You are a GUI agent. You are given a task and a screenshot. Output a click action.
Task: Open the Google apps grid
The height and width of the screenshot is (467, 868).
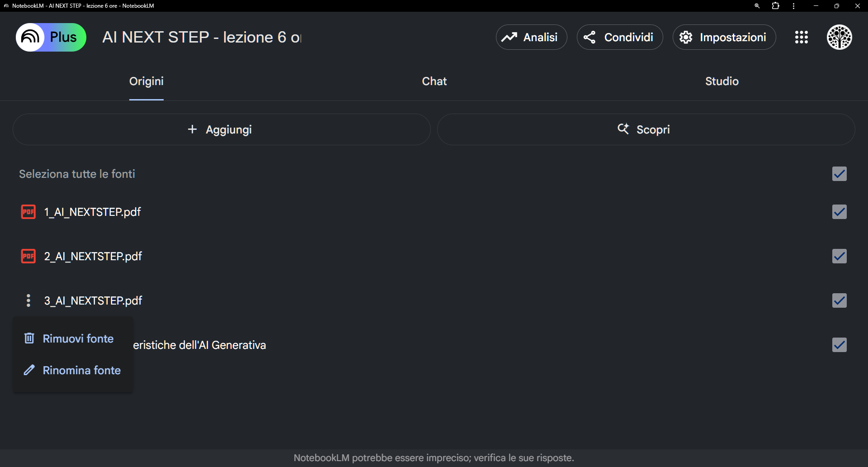pyautogui.click(x=802, y=37)
